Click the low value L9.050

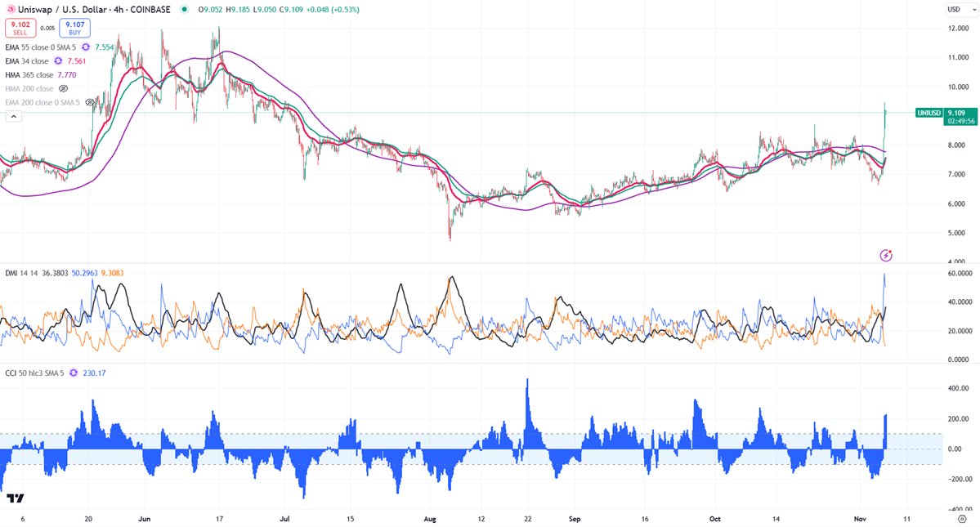click(x=264, y=9)
